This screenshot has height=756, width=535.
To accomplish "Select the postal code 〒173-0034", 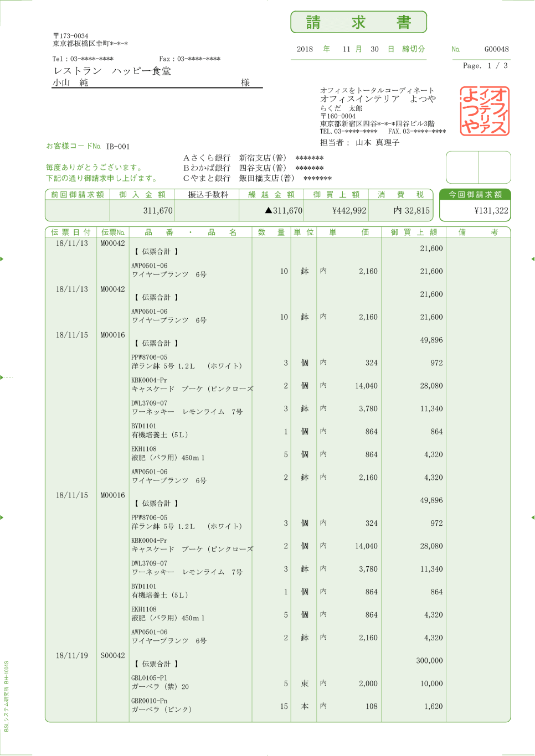I will (71, 36).
